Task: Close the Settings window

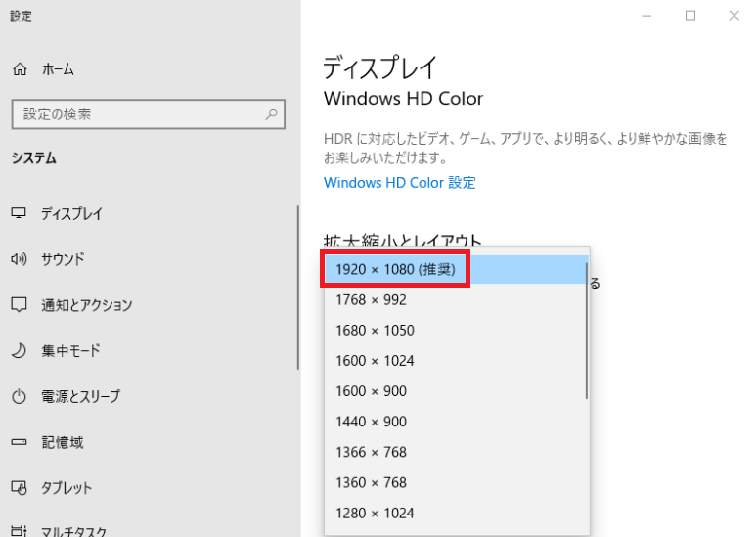Action: 734,16
